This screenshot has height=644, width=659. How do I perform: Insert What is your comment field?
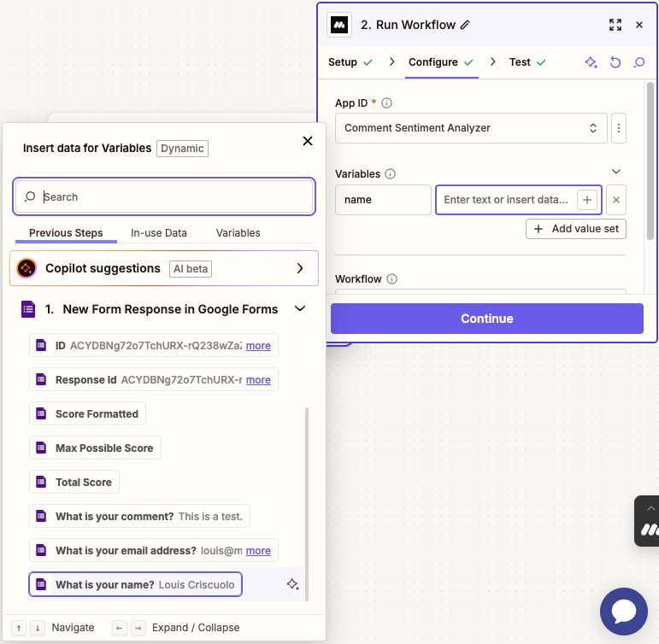click(139, 516)
